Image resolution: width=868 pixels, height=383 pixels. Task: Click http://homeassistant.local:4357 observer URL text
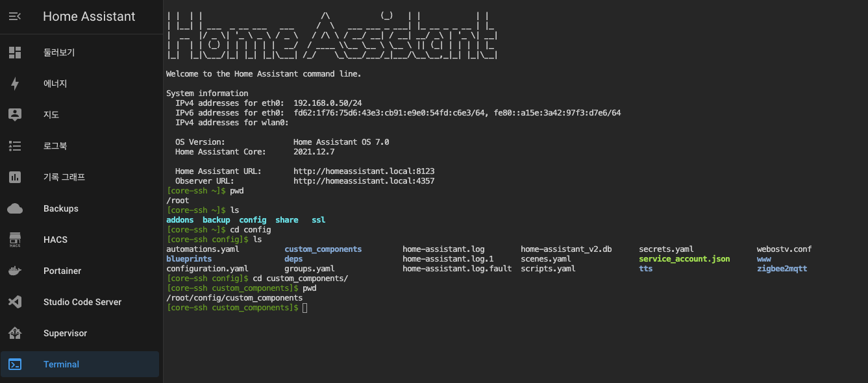[364, 181]
